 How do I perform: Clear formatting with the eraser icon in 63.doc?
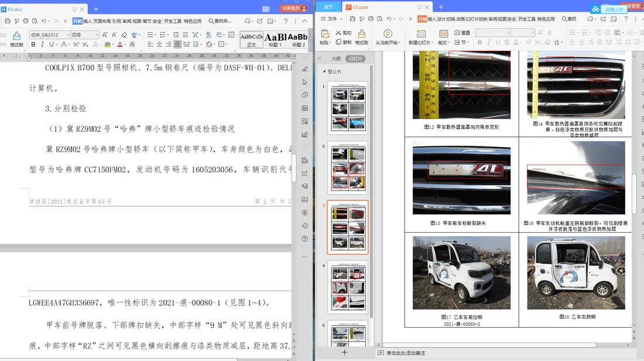coord(124,35)
